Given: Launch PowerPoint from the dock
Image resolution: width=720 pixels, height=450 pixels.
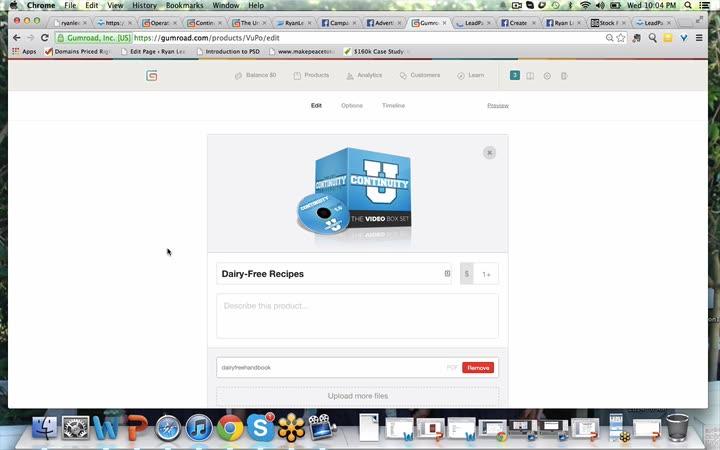Looking at the screenshot, I should (136, 428).
